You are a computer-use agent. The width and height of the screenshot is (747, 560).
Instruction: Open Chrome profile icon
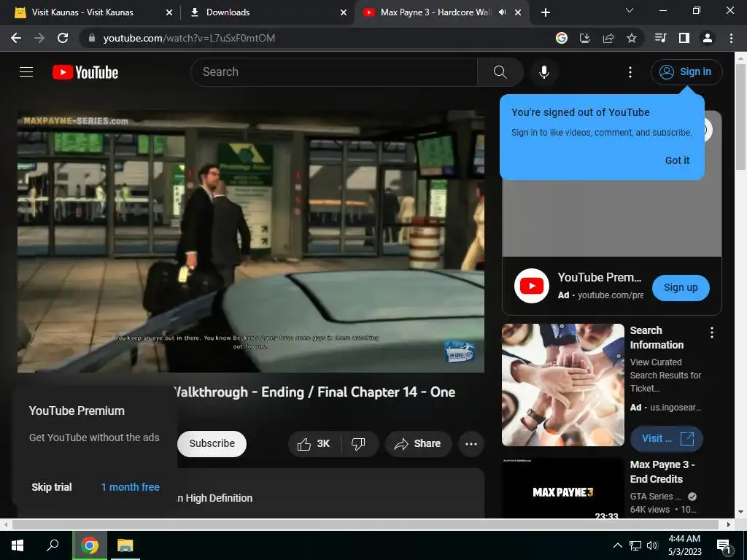[708, 38]
